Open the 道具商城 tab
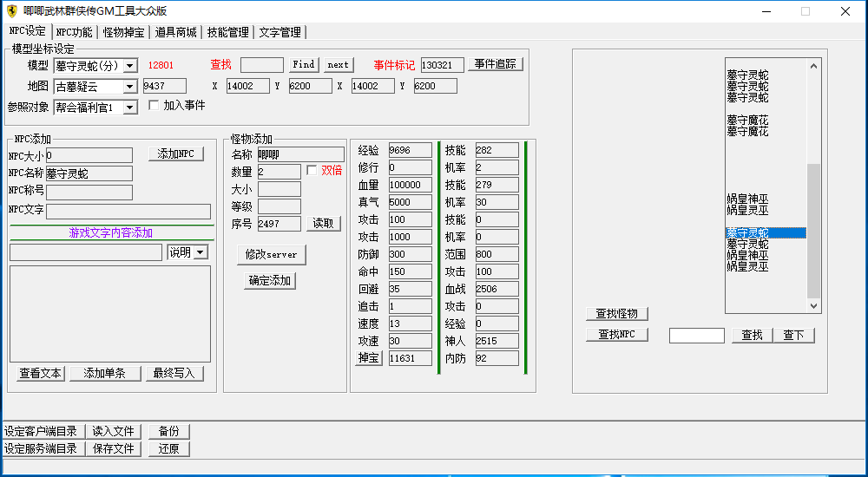868x477 pixels. [175, 32]
